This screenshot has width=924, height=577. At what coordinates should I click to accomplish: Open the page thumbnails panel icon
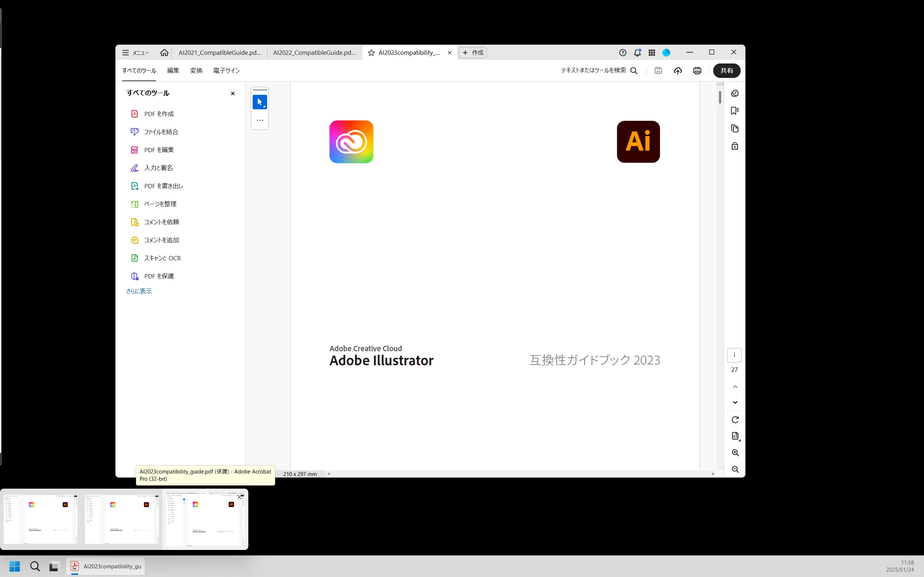(x=735, y=129)
